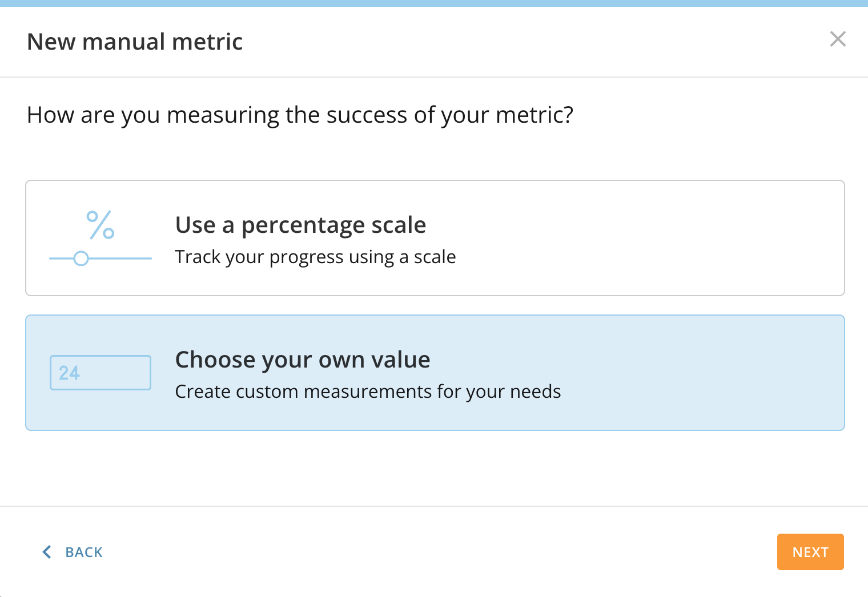Select the percentage scale option card

(x=628, y=238)
